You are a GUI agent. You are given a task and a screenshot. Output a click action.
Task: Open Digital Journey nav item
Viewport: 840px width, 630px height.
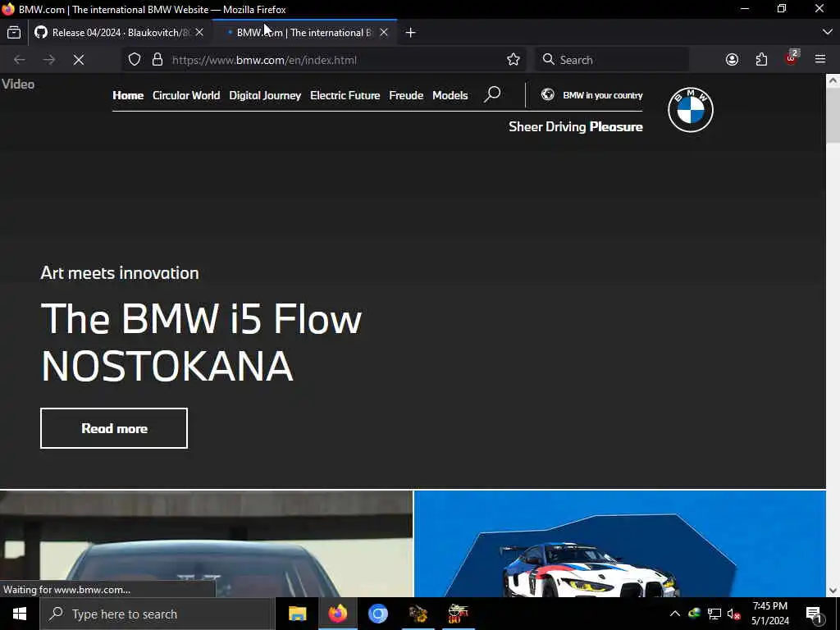[265, 95]
